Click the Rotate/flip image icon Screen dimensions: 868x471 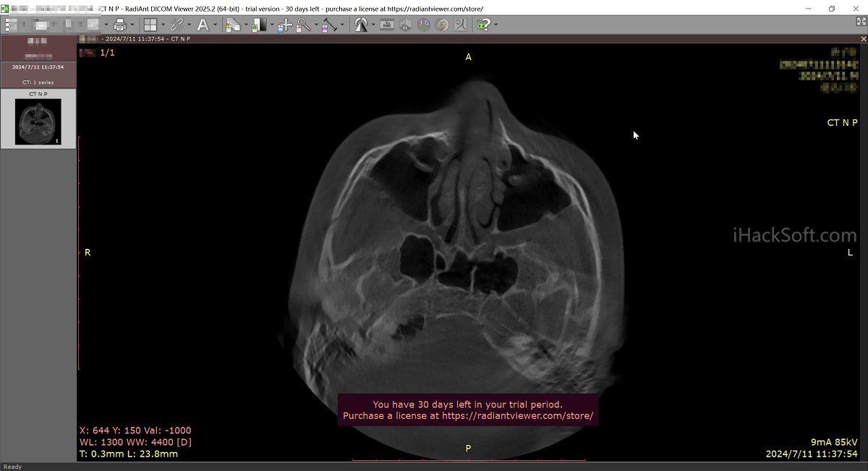pyautogui.click(x=361, y=25)
